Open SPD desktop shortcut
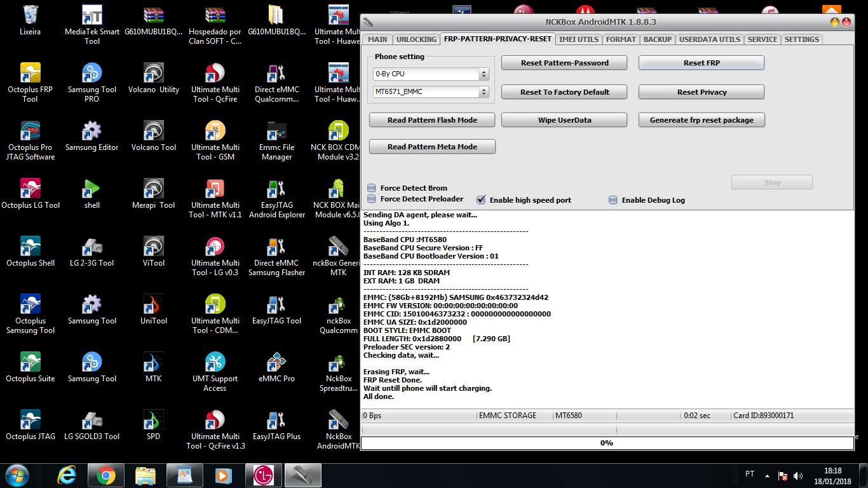The width and height of the screenshot is (868, 488). pyautogui.click(x=154, y=424)
